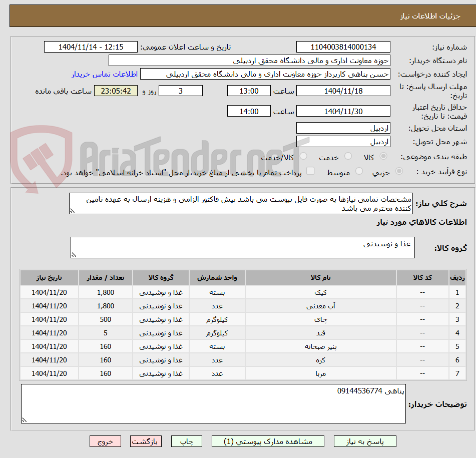The height and width of the screenshot is (458, 476).
Task: Choose the جزیی purchase type radio
Action: (x=399, y=172)
